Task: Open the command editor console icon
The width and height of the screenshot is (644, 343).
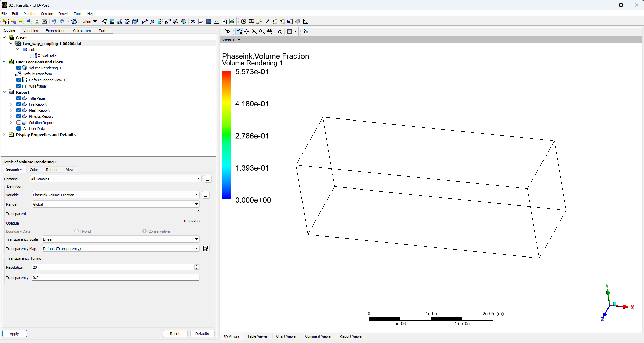Action: 306,21
